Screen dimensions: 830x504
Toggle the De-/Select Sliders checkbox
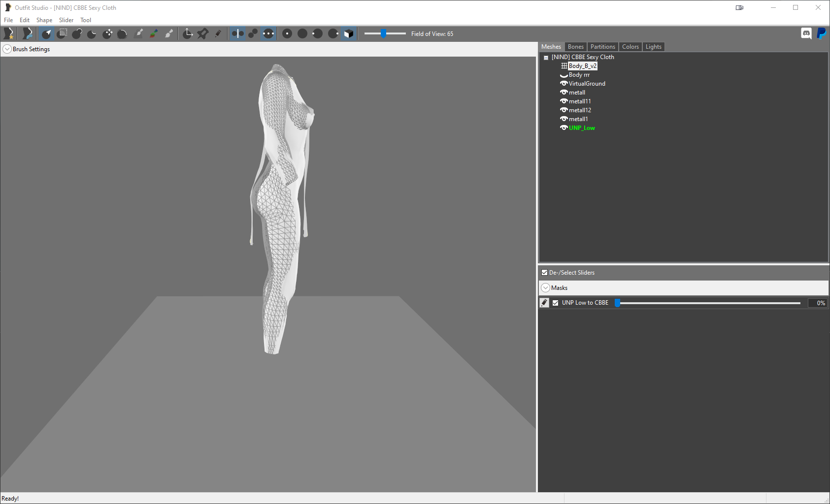pos(544,273)
